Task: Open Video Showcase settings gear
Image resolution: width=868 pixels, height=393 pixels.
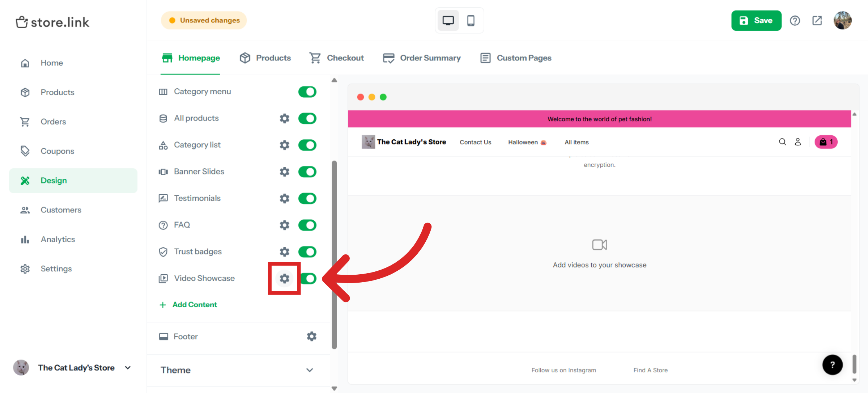Action: [x=285, y=278]
